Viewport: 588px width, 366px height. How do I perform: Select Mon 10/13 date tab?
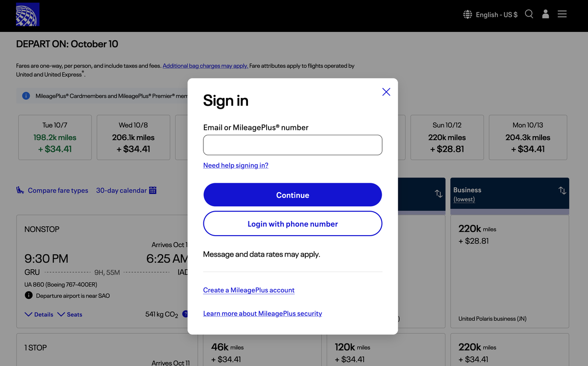[528, 137]
